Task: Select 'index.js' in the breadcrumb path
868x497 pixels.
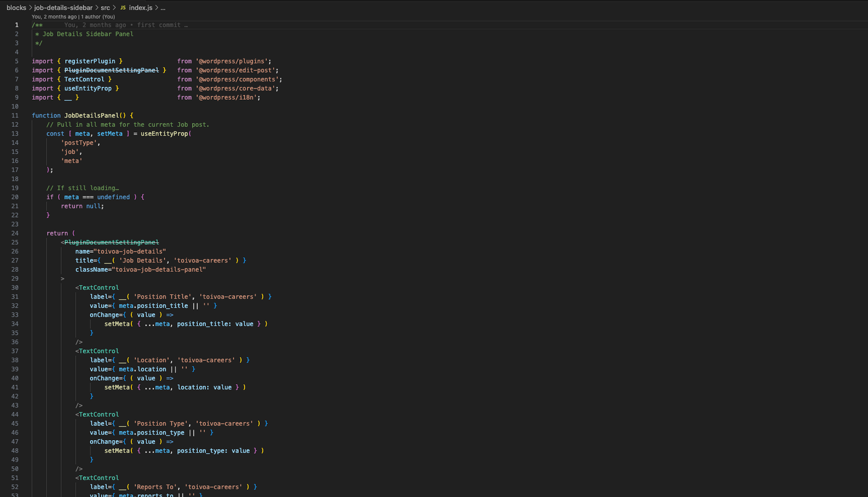Action: pyautogui.click(x=140, y=8)
